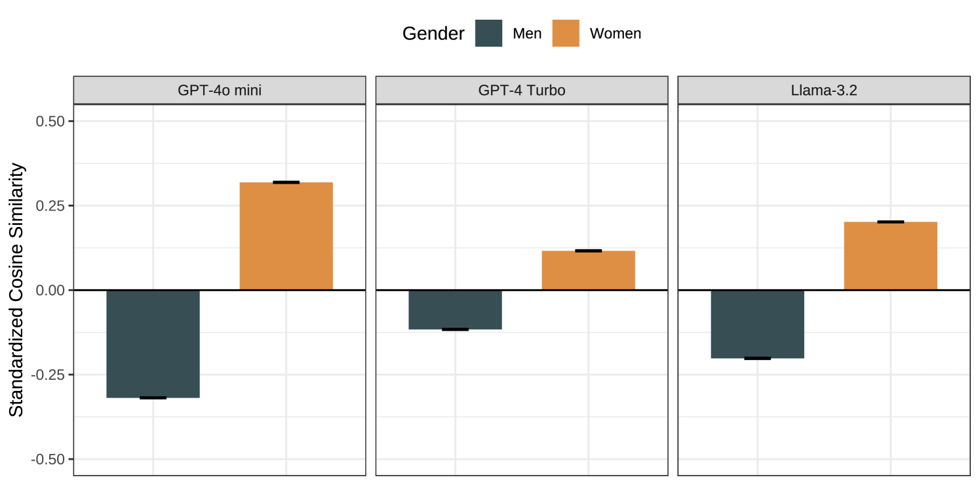Select the Men bar in GPT-4 Turbo panel
This screenshot has height=490, width=980.
coord(455,310)
